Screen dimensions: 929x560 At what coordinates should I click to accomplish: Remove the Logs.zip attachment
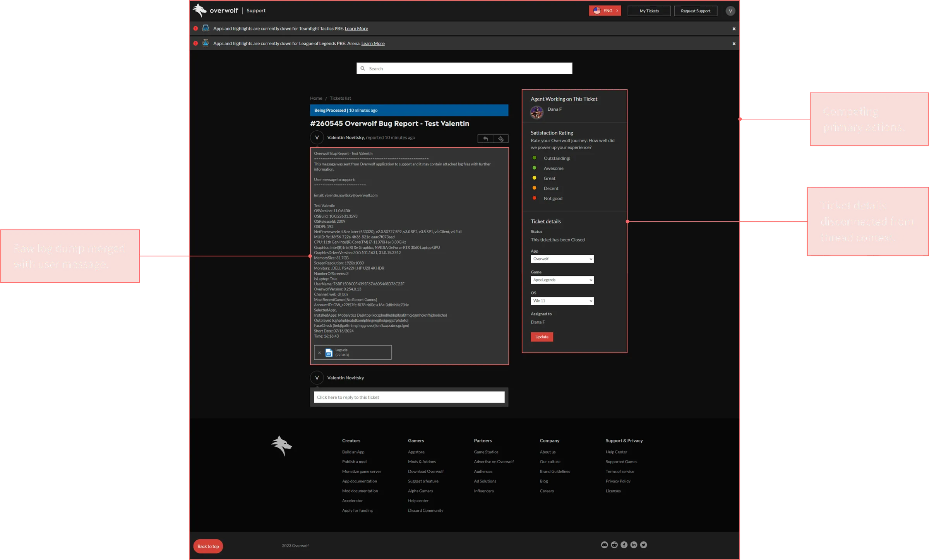click(x=319, y=353)
